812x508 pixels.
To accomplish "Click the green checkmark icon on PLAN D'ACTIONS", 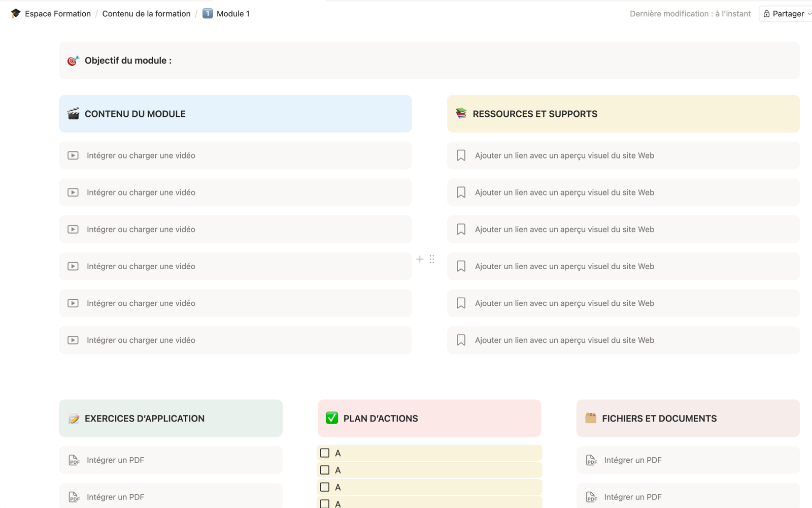I will [331, 418].
